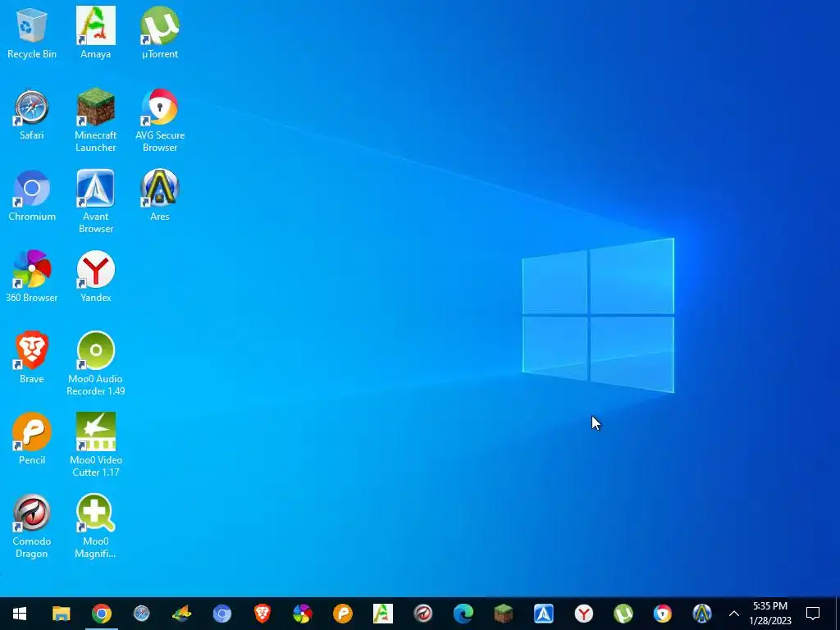Open the clock showing 5:35 PM

pos(770,614)
